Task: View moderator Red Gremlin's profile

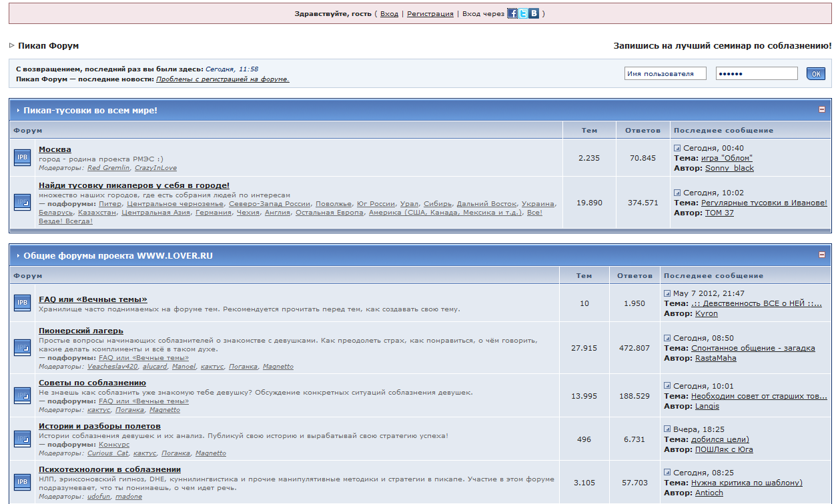Action: [107, 168]
